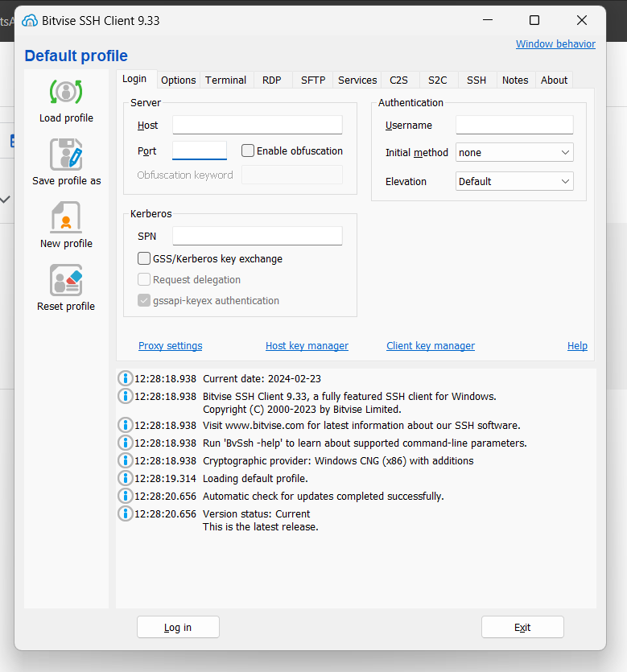Click the Help link
Image resolution: width=627 pixels, height=672 pixels.
click(x=577, y=345)
